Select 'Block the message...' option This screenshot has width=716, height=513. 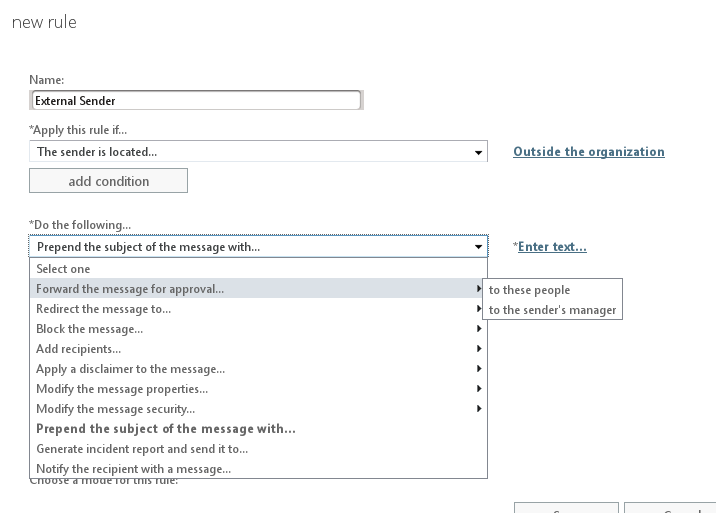pos(258,329)
